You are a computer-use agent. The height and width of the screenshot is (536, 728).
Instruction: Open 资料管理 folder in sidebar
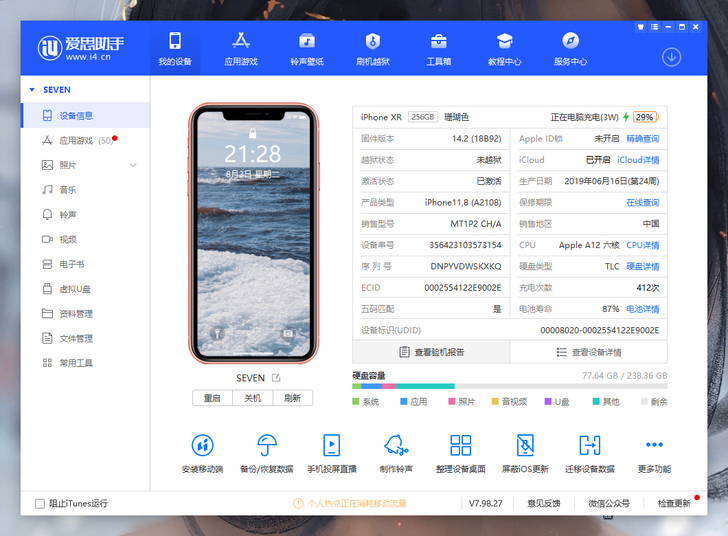tap(86, 314)
